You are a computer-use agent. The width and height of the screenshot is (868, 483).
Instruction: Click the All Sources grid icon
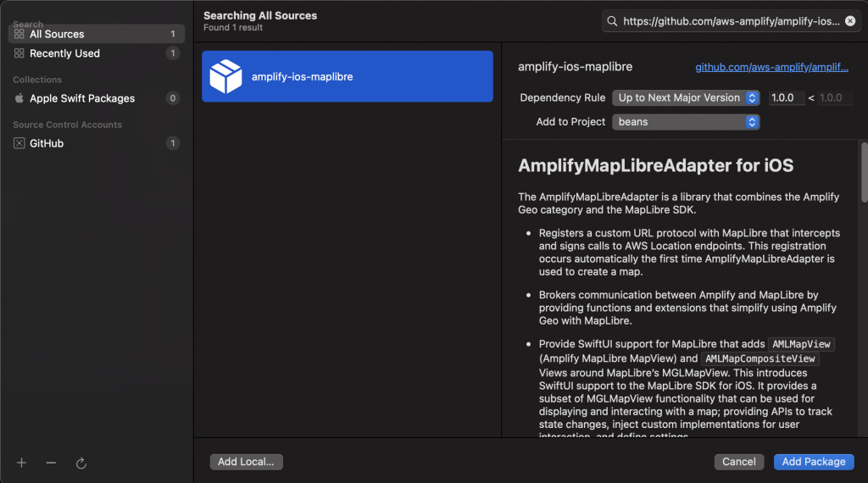[19, 34]
